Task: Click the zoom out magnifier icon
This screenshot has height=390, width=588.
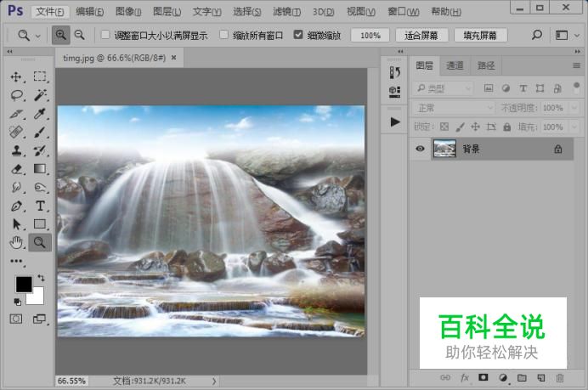Action: click(x=79, y=35)
